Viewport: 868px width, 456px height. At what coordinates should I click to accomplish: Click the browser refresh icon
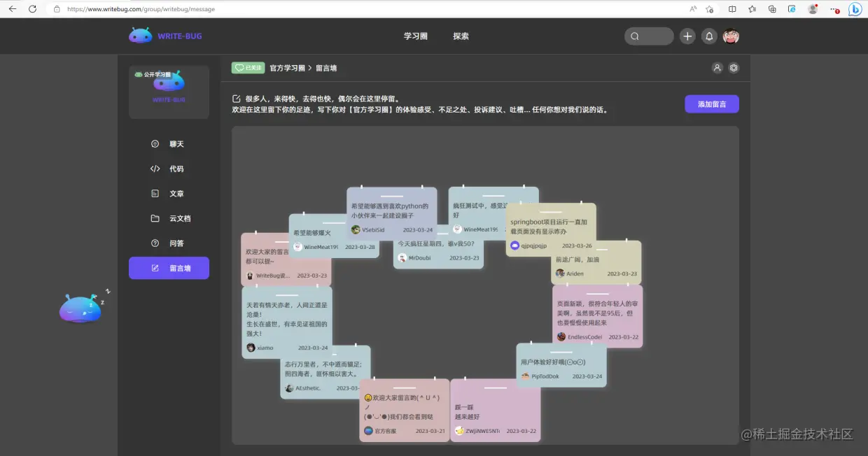(33, 10)
